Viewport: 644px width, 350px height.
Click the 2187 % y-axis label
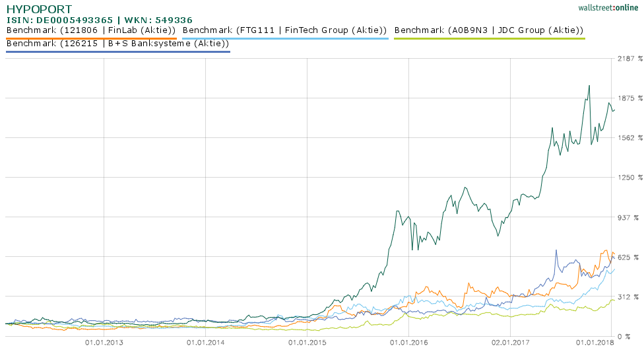(624, 59)
